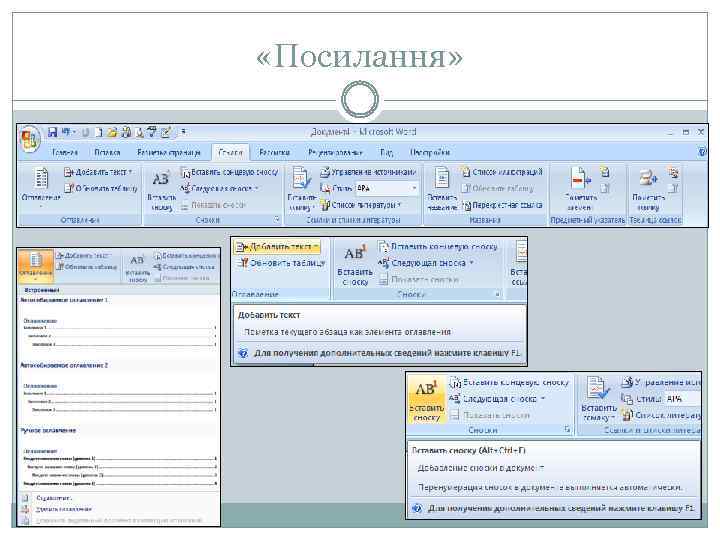Choose the Ручное оглавление gallery preview
The height and width of the screenshot is (540, 720).
click(118, 458)
